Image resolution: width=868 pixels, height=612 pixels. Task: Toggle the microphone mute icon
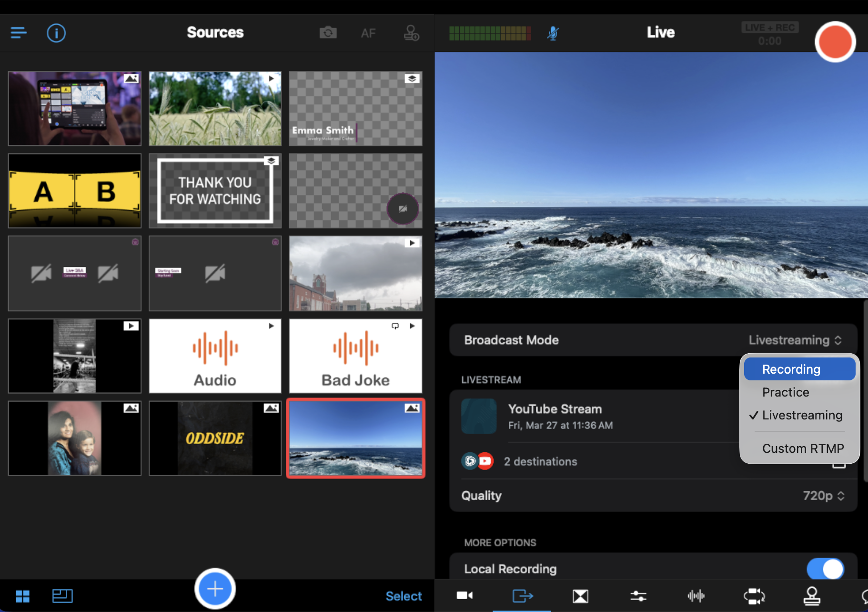click(553, 33)
